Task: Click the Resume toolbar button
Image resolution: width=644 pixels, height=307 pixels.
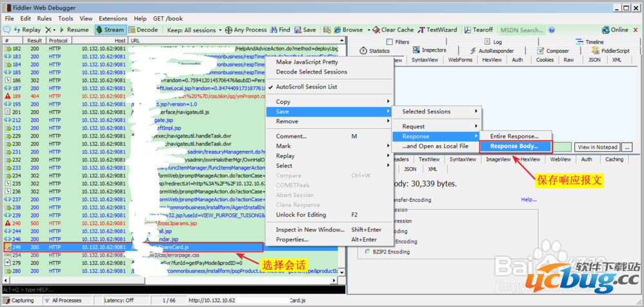Action: click(74, 30)
